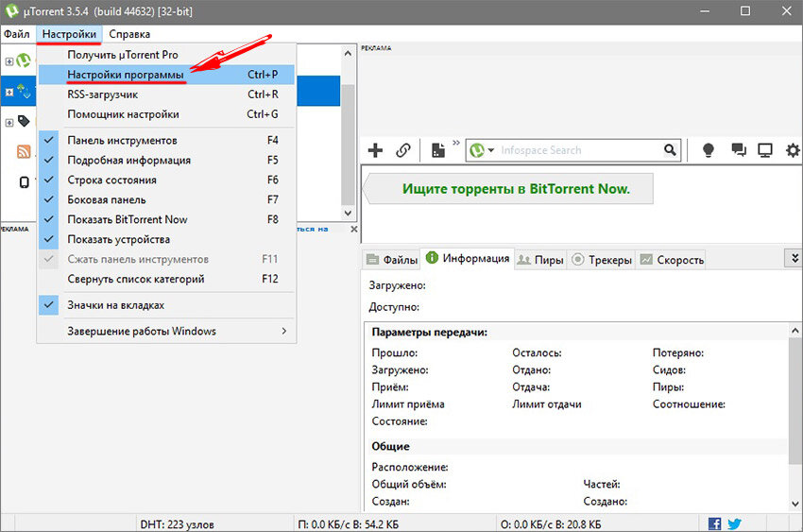The image size is (803, 532).
Task: Click the Twitter bird icon in status bar
Action: [x=734, y=523]
